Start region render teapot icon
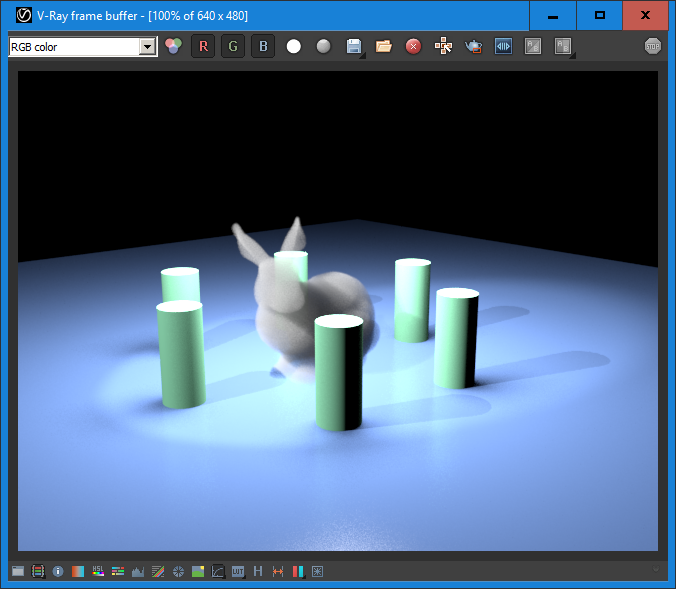Viewport: 676px width, 589px height. (473, 46)
